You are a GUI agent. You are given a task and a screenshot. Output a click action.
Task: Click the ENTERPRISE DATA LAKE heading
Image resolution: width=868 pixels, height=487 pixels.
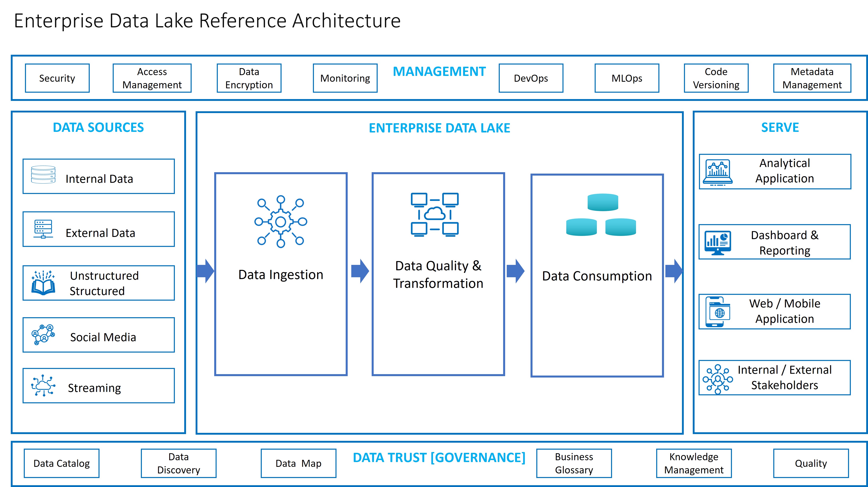click(x=439, y=128)
